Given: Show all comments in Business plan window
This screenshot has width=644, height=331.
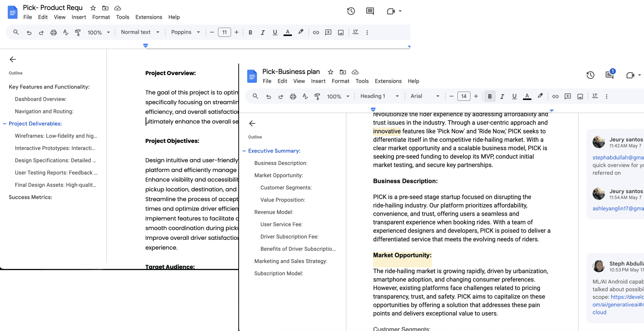Looking at the screenshot, I should pyautogui.click(x=610, y=75).
